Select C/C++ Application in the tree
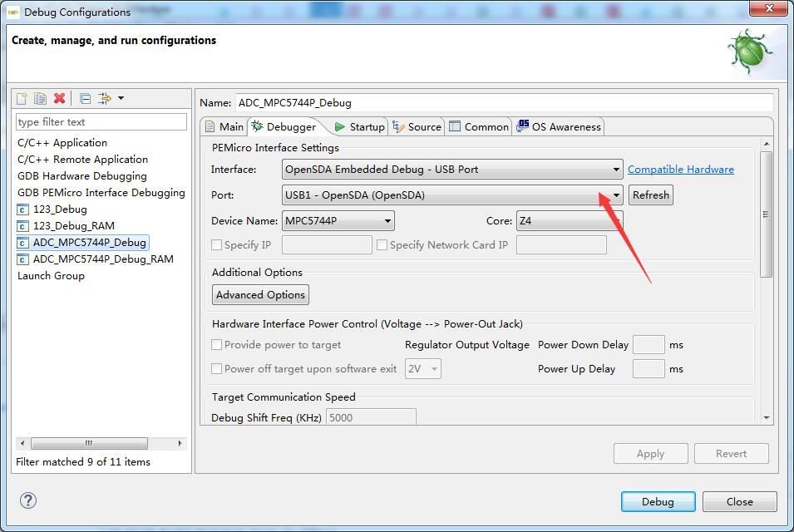The image size is (794, 532). (62, 143)
